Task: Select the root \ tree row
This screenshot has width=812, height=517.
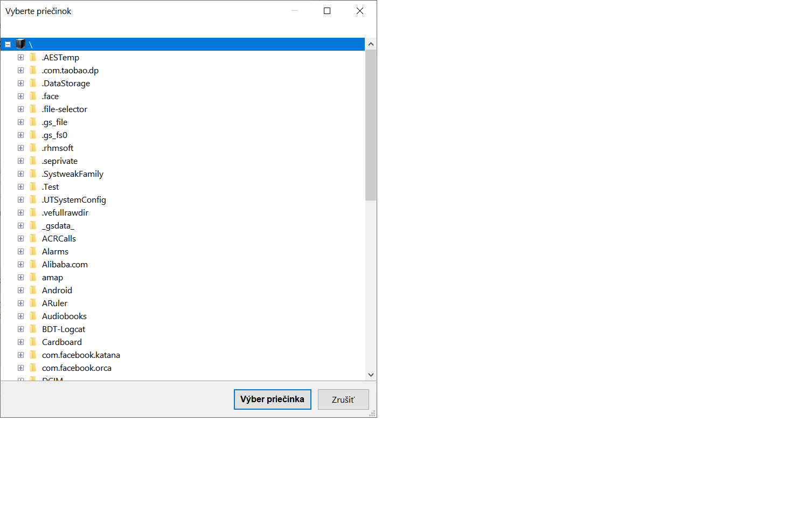Action: tap(183, 44)
